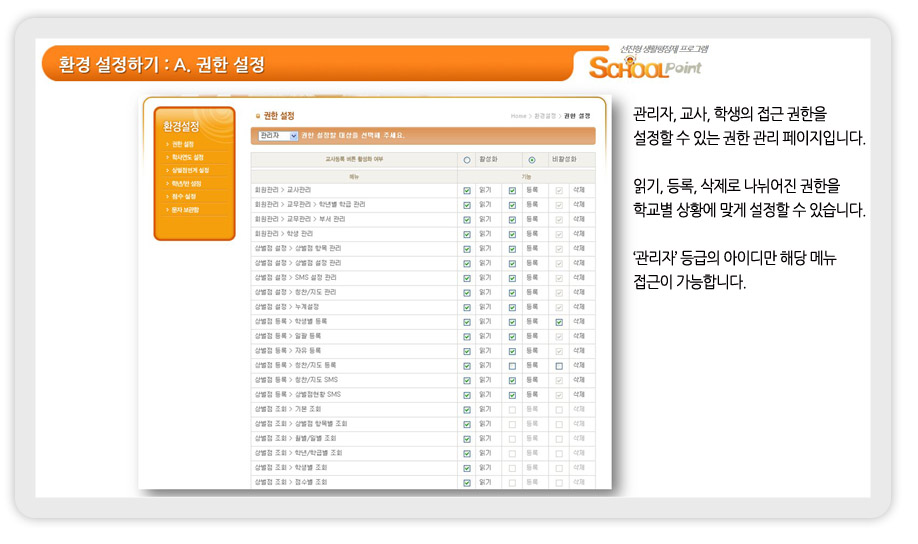This screenshot has width=918, height=544.
Task: Check 등록 for 상벌점 등록 > 칭찬/지도 등록
Action: coord(512,366)
